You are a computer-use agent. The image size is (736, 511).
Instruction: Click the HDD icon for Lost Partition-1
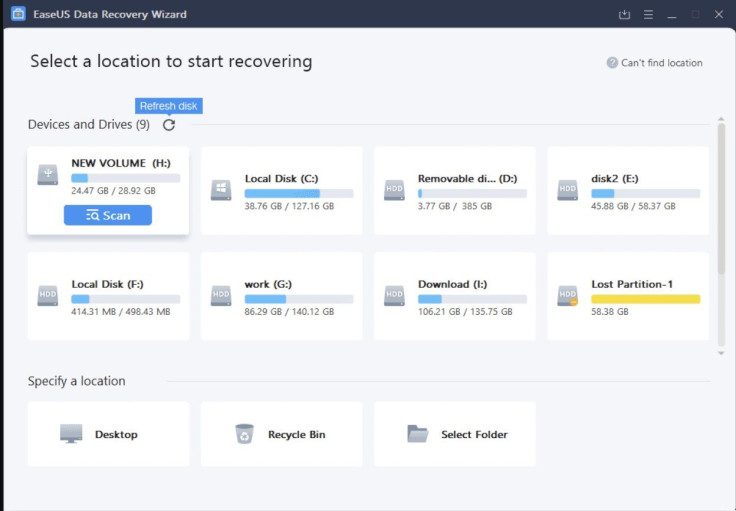click(567, 296)
